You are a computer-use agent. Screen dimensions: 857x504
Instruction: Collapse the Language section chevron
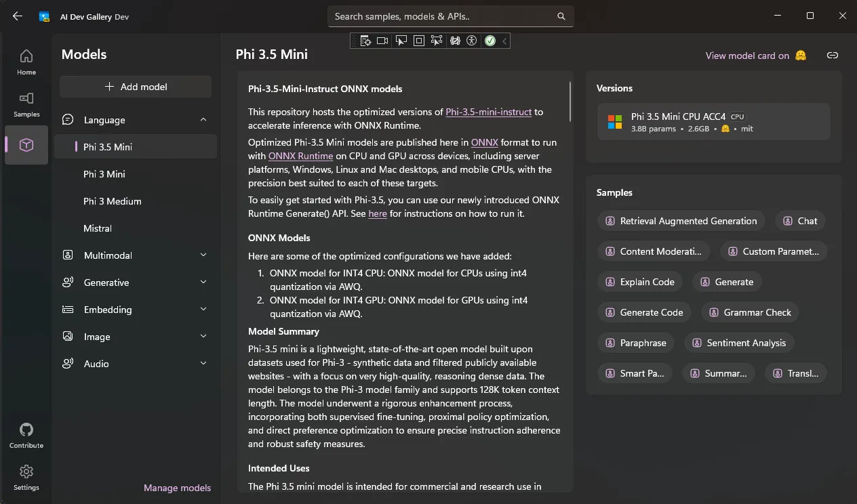coord(203,120)
